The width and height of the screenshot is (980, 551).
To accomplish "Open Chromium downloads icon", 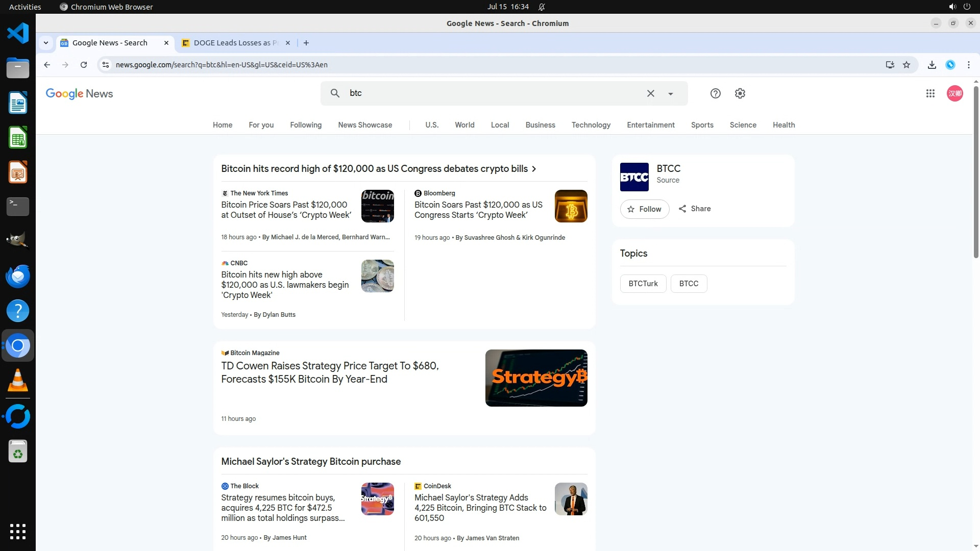I will point(932,65).
